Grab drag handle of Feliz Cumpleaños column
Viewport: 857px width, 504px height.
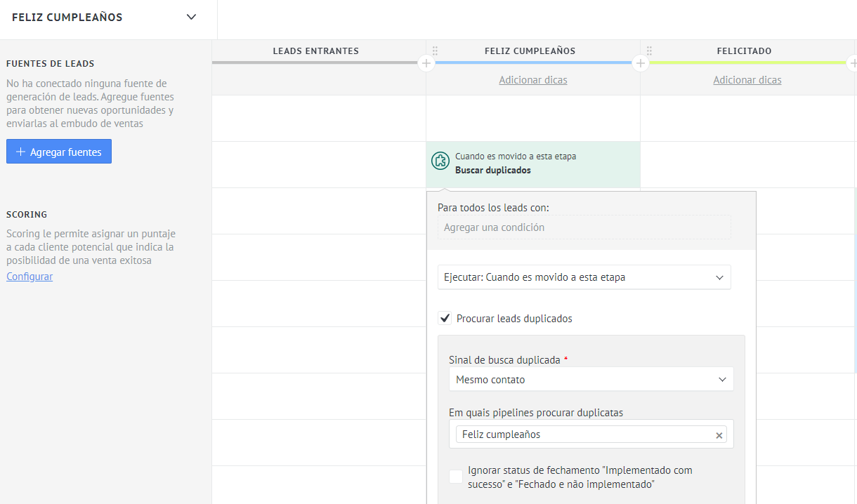(x=435, y=51)
